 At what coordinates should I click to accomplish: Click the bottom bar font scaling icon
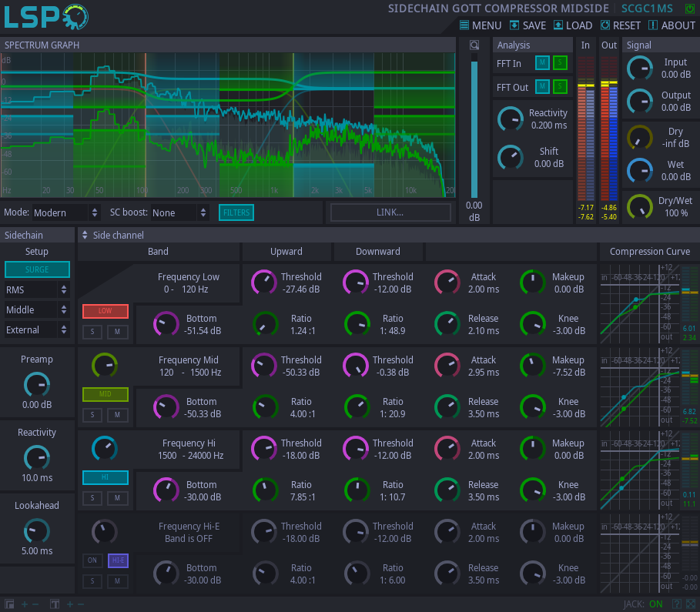click(55, 604)
